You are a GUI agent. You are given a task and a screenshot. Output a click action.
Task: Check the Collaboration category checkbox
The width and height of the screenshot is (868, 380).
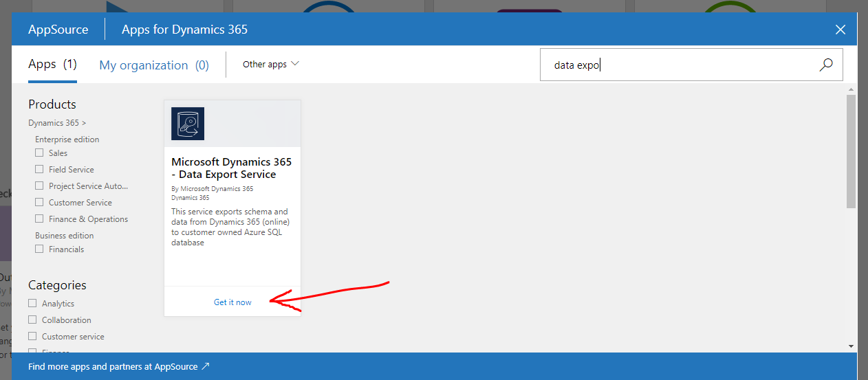tap(32, 320)
